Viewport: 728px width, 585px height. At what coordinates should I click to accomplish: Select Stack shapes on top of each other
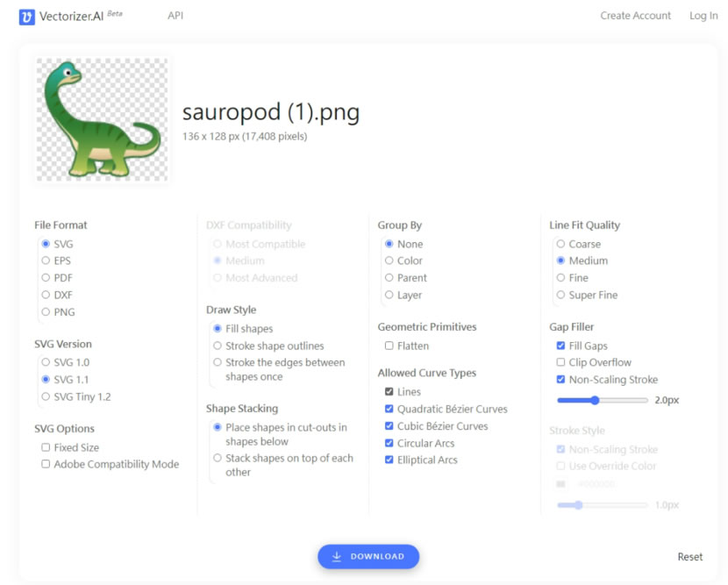click(x=218, y=458)
